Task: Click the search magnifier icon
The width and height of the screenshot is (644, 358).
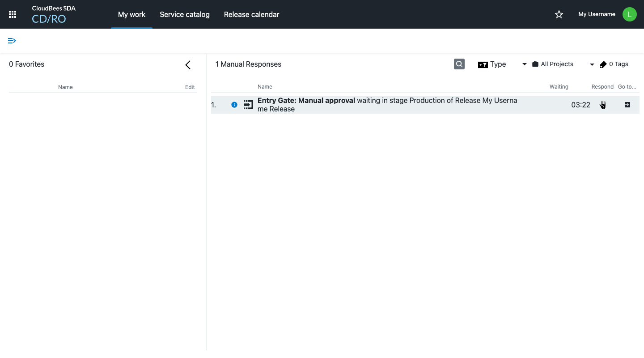Action: point(459,64)
